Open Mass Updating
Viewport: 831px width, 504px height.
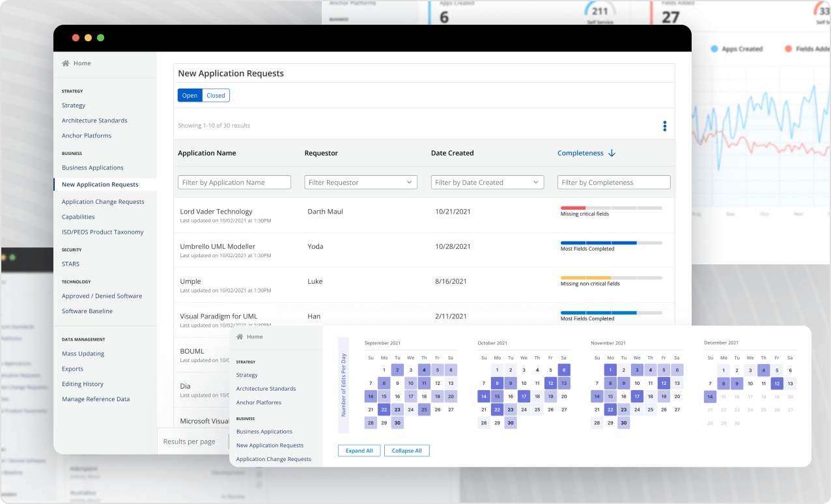pos(83,354)
